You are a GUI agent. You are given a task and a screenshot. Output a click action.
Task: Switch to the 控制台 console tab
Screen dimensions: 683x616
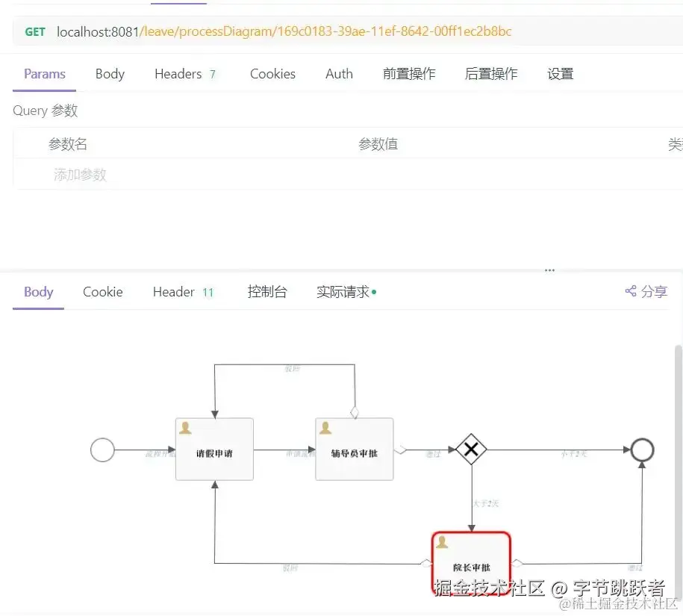[x=267, y=292]
